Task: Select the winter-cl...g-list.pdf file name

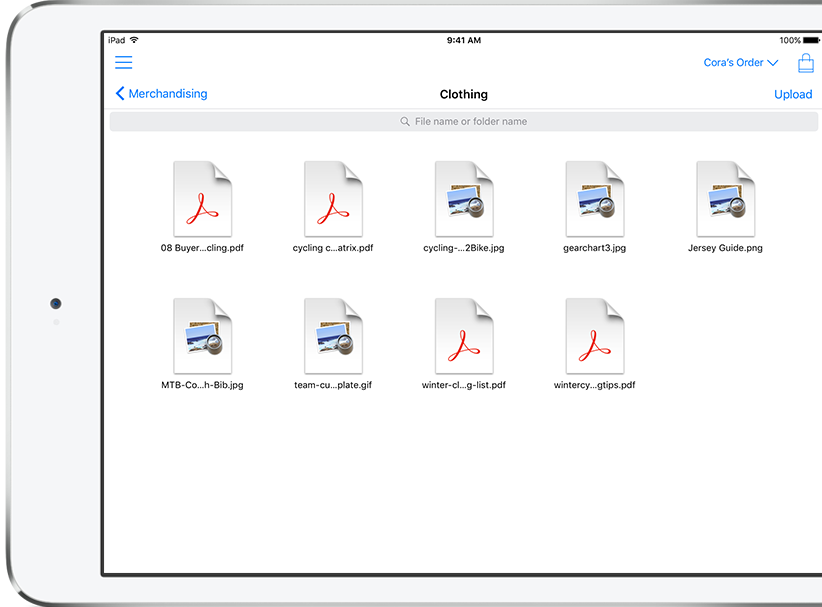Action: [x=464, y=385]
